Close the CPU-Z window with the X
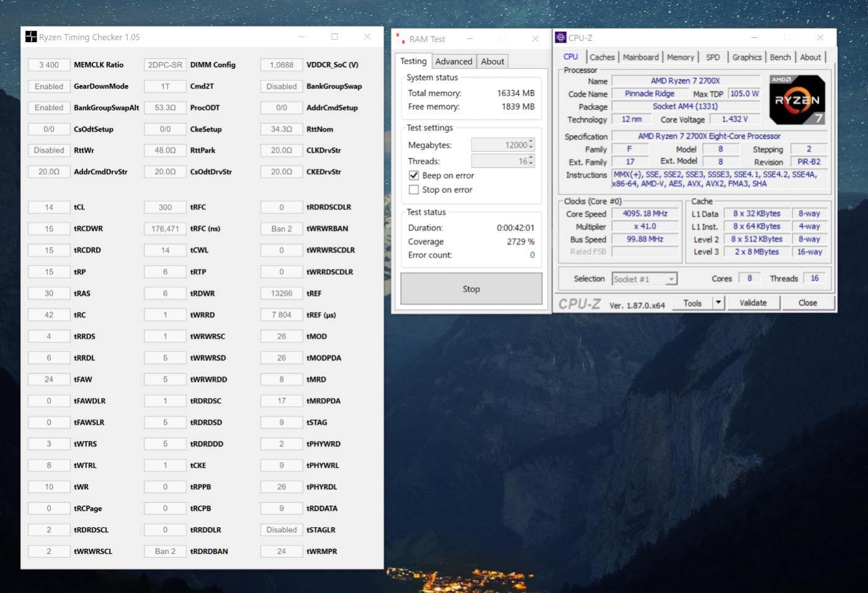 point(820,37)
